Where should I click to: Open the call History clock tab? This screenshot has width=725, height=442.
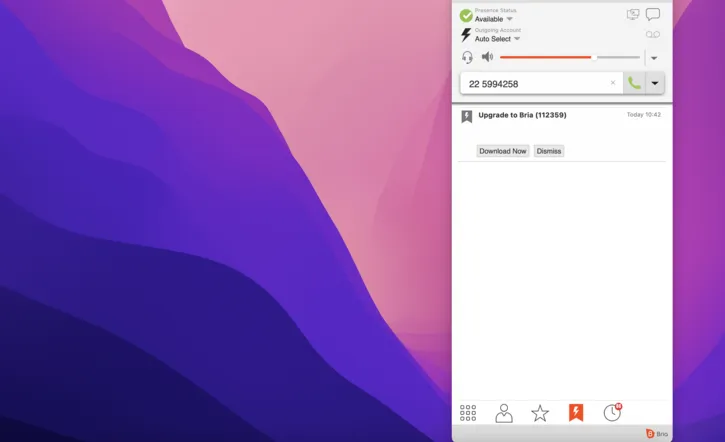613,412
